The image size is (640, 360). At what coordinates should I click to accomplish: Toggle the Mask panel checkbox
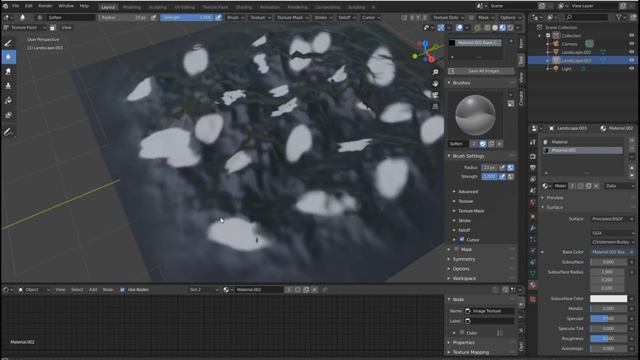pyautogui.click(x=457, y=249)
